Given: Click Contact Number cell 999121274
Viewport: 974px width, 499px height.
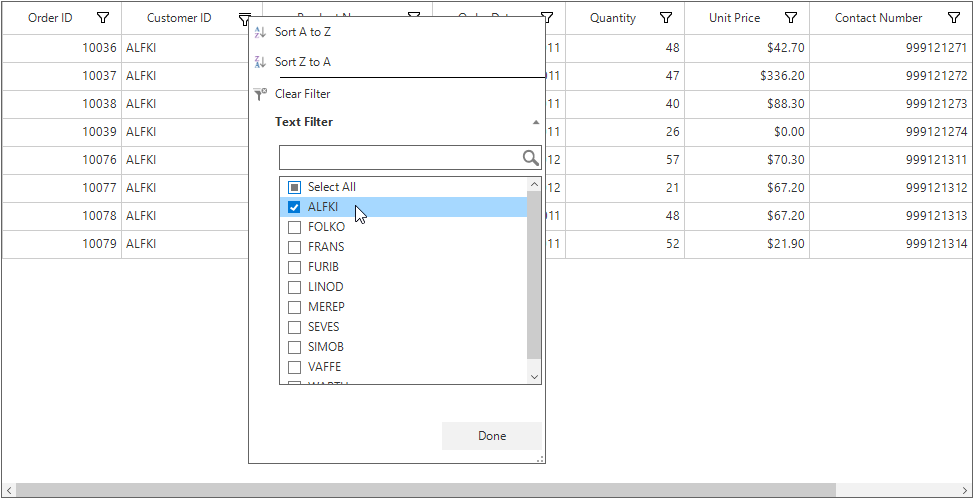Looking at the screenshot, I should coord(891,132).
